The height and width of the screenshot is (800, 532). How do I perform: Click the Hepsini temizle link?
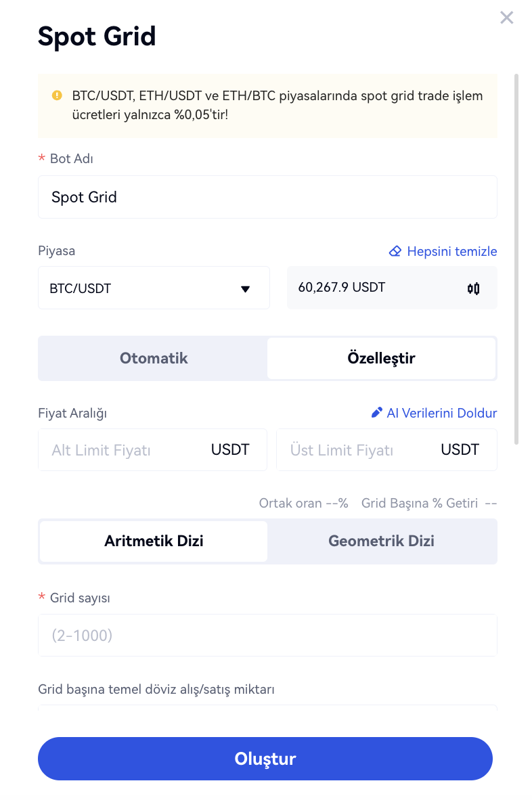click(x=451, y=251)
